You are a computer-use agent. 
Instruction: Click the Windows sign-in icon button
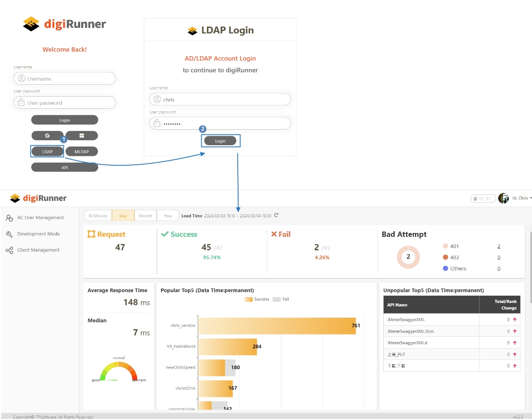pos(81,135)
